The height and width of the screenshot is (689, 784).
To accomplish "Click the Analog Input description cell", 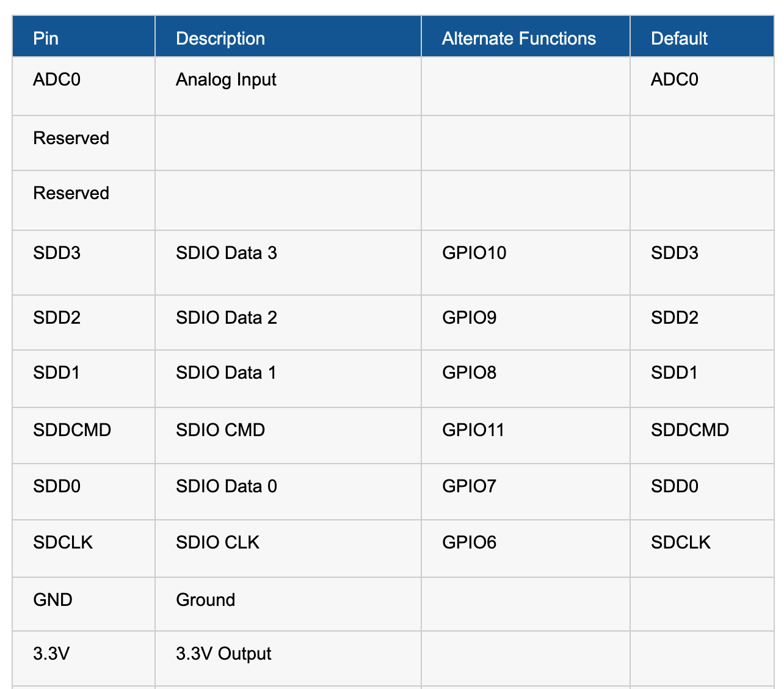I will tap(288, 86).
